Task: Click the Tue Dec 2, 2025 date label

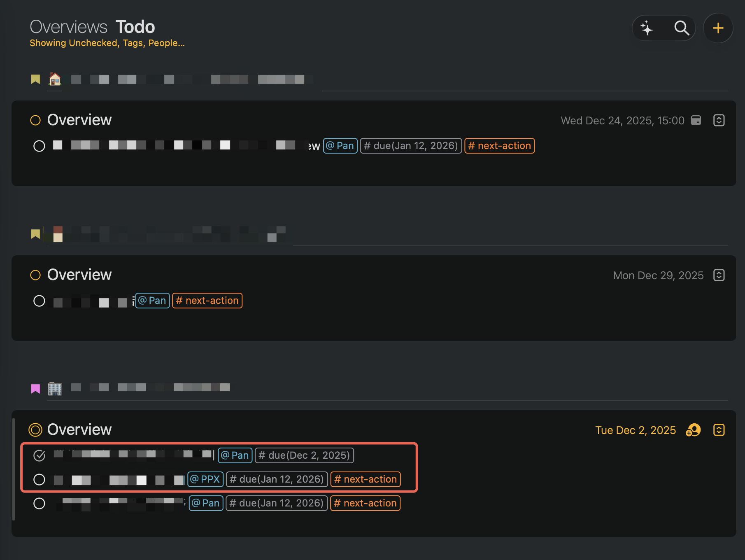Action: click(635, 430)
